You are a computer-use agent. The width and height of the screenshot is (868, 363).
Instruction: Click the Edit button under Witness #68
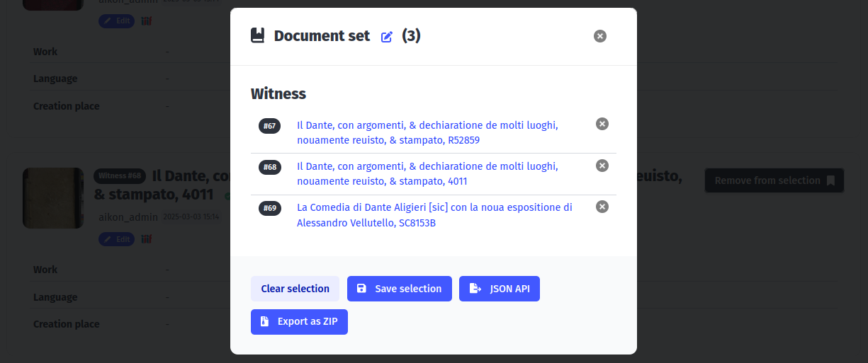[117, 239]
